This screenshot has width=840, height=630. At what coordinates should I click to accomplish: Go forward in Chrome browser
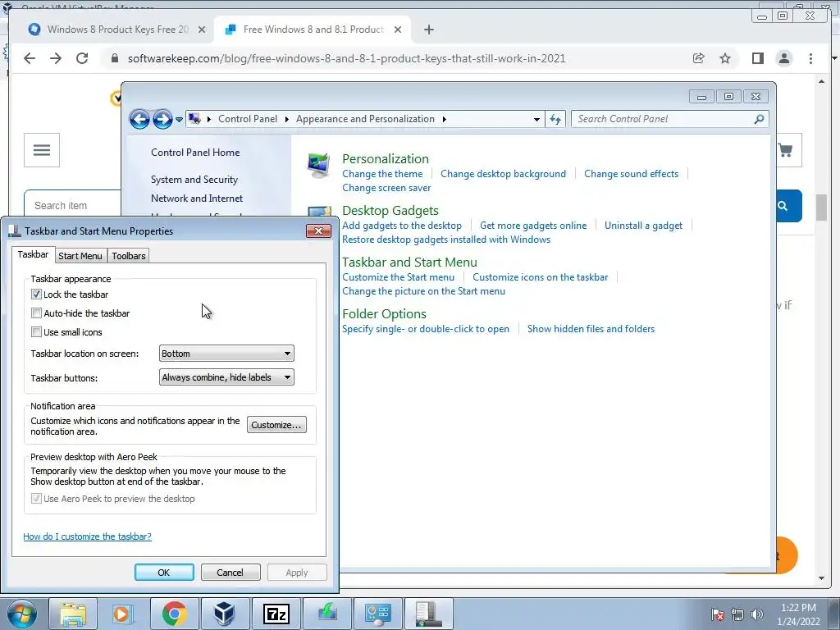[56, 58]
